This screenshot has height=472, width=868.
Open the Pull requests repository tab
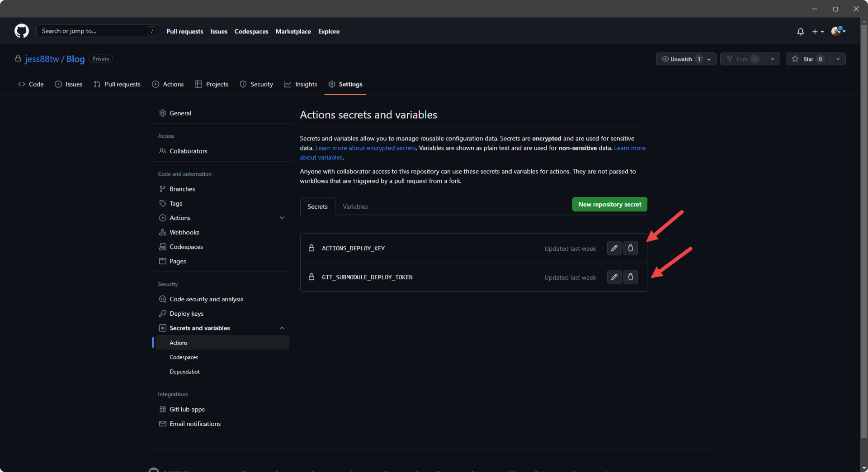[x=117, y=84]
